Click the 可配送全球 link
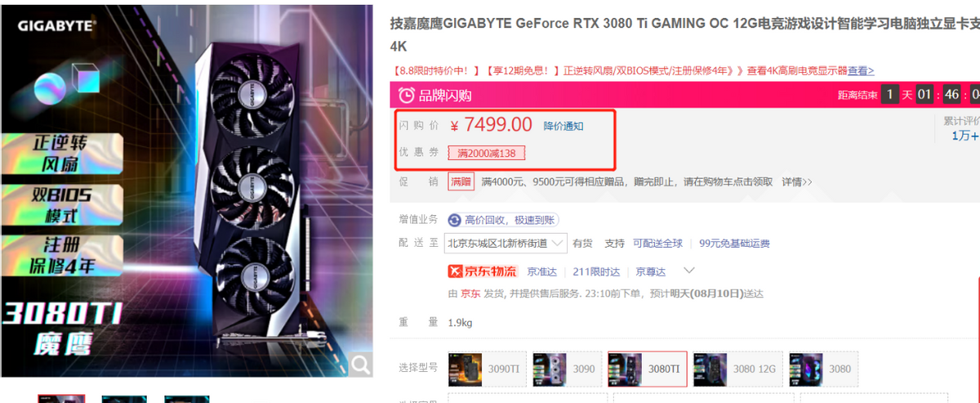The width and height of the screenshot is (980, 403). [x=658, y=244]
